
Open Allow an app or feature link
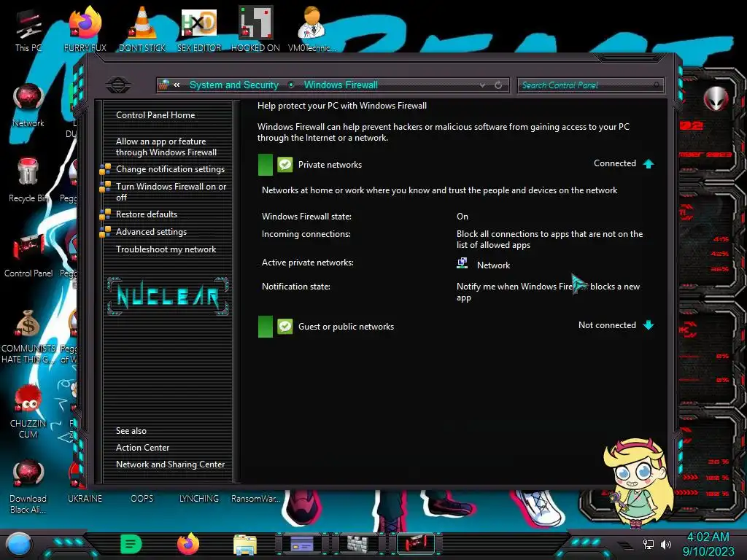[166, 147]
